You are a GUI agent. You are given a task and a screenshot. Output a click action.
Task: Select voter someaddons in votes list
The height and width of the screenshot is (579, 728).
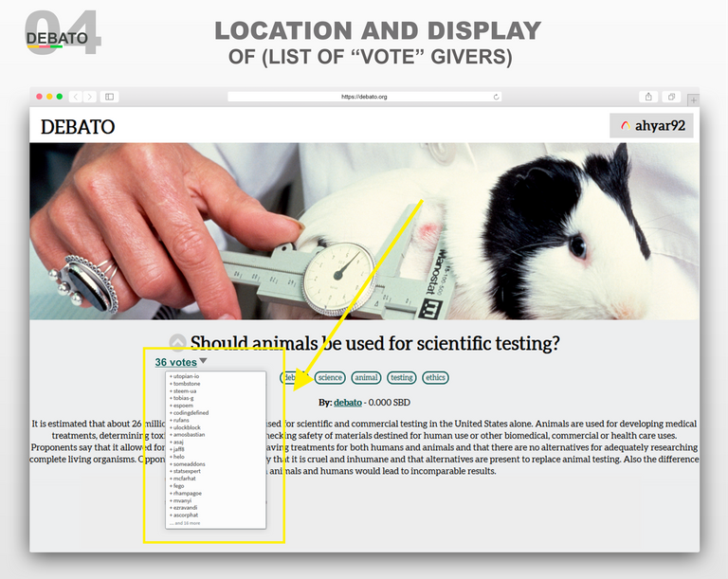[x=188, y=463]
